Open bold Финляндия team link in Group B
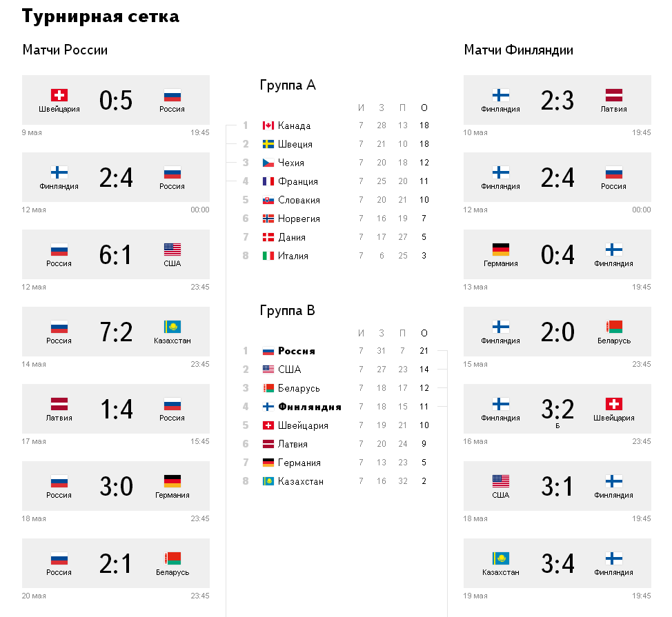672x617 pixels. click(x=309, y=407)
